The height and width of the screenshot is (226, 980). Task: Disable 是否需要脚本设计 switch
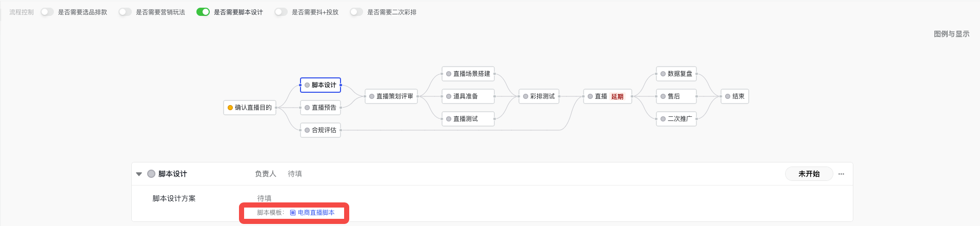point(203,12)
